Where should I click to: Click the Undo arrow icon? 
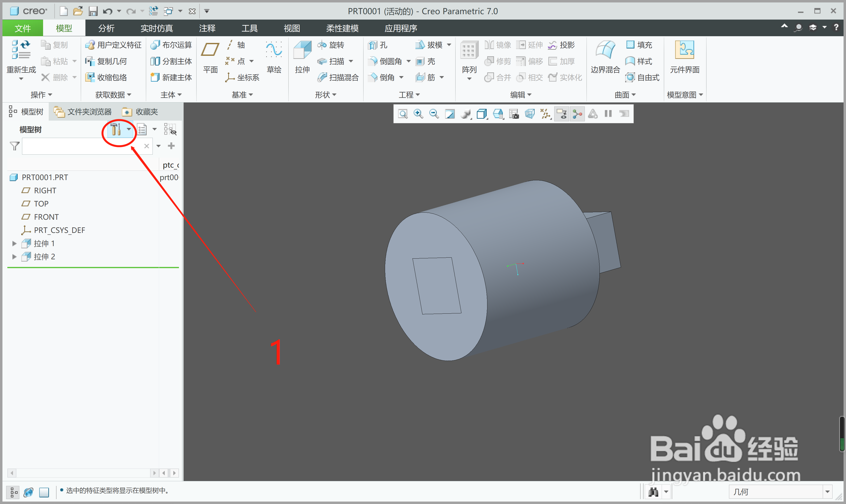[x=108, y=11]
